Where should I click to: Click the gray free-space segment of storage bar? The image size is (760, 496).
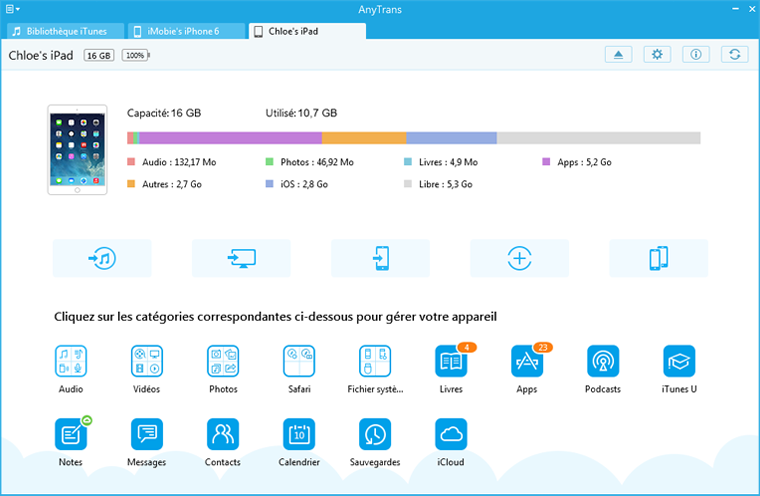click(599, 138)
